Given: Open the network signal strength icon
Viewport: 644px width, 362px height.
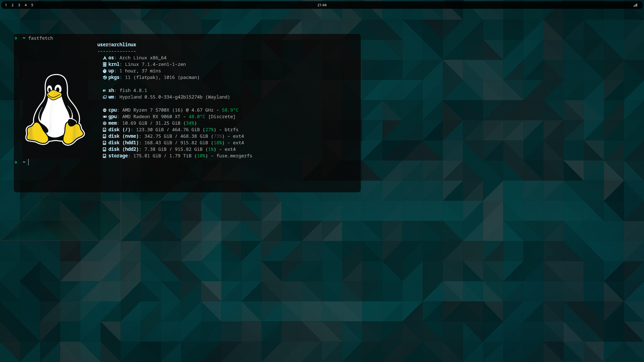Looking at the screenshot, I should coord(635,5).
